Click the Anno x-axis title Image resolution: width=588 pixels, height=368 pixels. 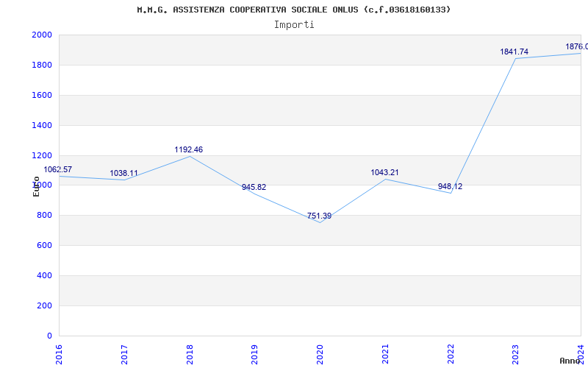pos(570,361)
